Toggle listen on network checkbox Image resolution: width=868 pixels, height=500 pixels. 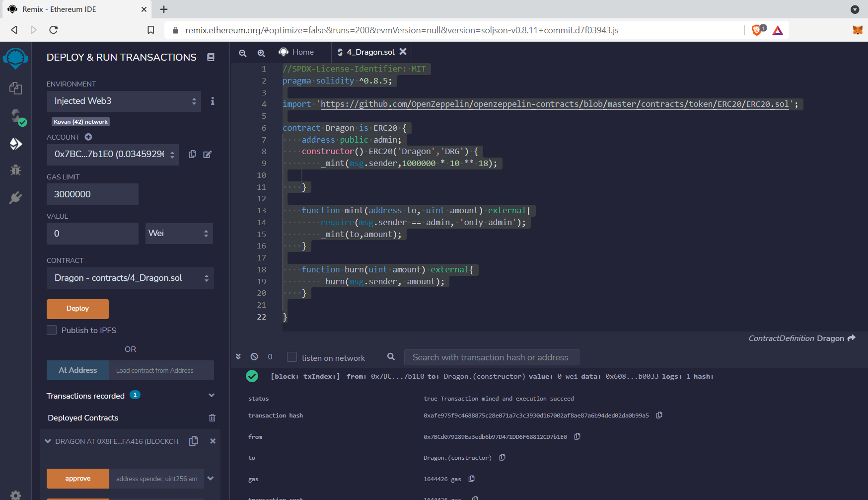tap(292, 357)
